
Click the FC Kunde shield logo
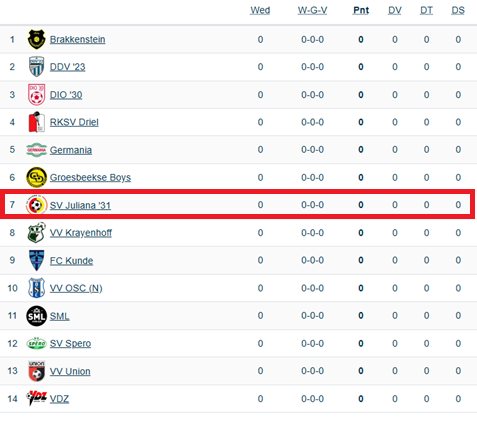click(36, 260)
